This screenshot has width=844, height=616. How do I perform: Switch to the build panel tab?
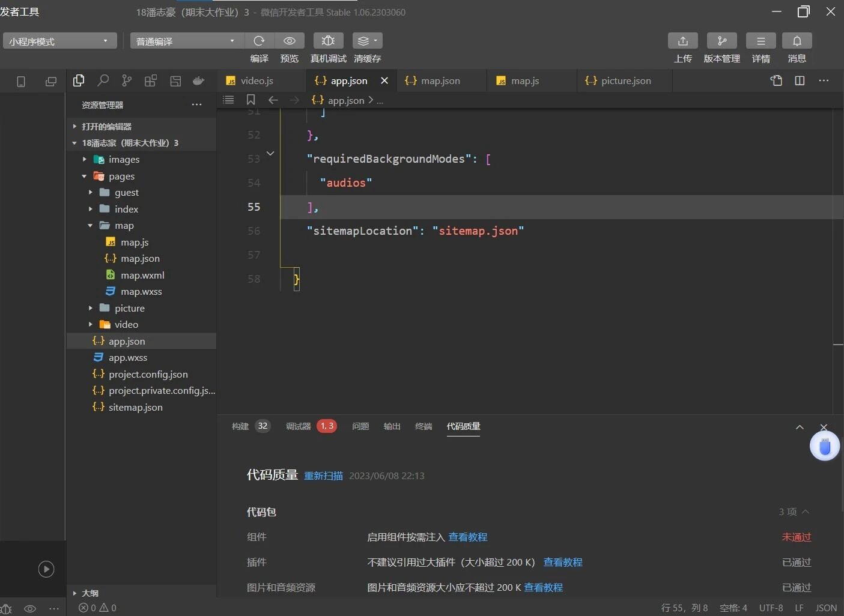(250, 426)
